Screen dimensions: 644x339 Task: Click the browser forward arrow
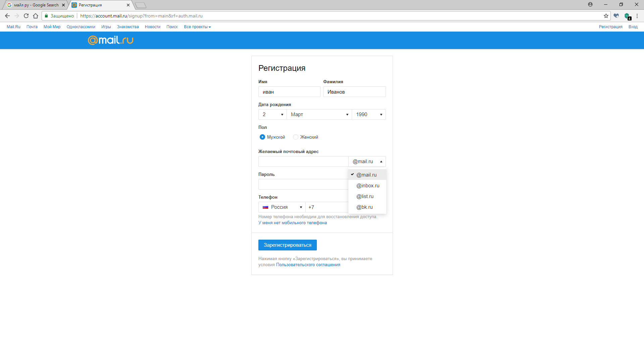(17, 16)
